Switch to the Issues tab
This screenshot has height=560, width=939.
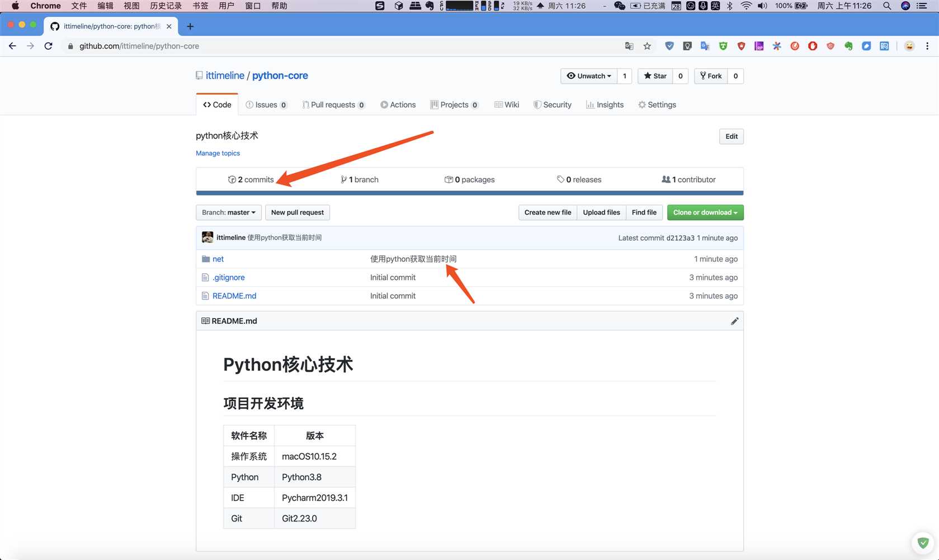point(266,105)
